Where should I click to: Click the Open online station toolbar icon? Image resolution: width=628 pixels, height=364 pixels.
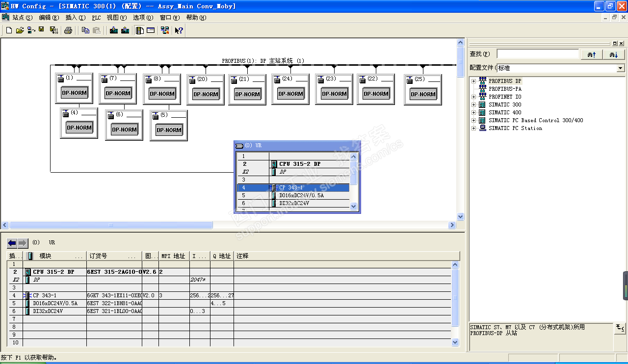(31, 30)
